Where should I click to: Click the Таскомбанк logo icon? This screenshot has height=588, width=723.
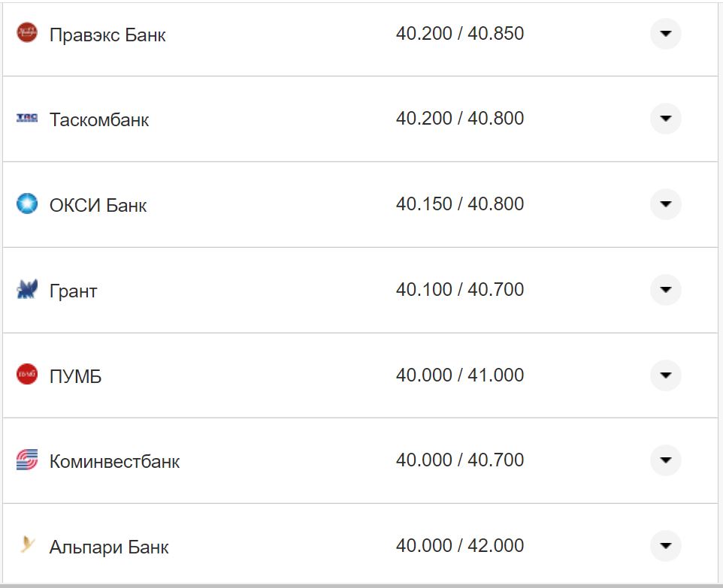(27, 119)
